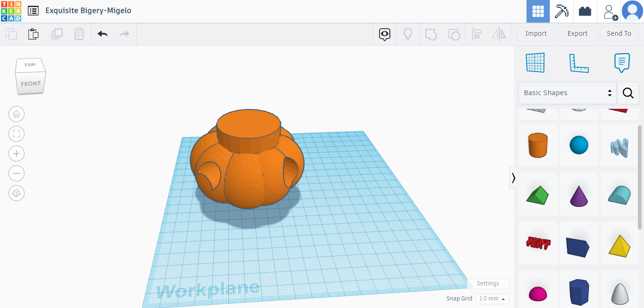Image resolution: width=644 pixels, height=308 pixels.
Task: Click the Import button
Action: pyautogui.click(x=536, y=33)
